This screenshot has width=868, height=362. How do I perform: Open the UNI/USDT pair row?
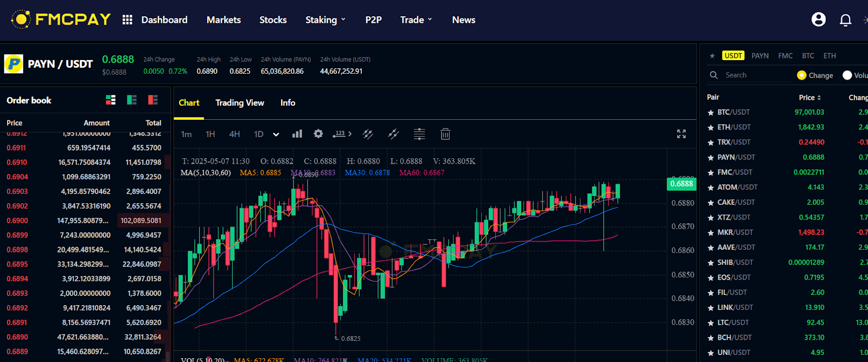click(x=787, y=352)
